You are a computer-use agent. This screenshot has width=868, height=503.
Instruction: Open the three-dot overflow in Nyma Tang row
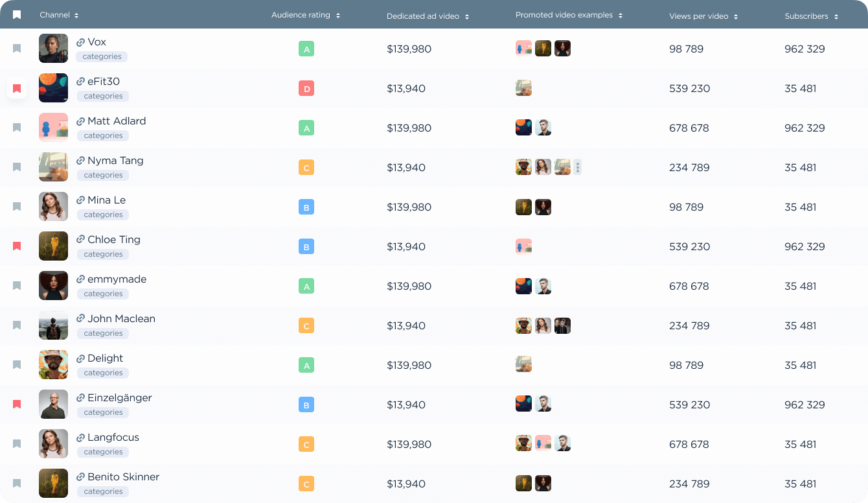tap(577, 167)
